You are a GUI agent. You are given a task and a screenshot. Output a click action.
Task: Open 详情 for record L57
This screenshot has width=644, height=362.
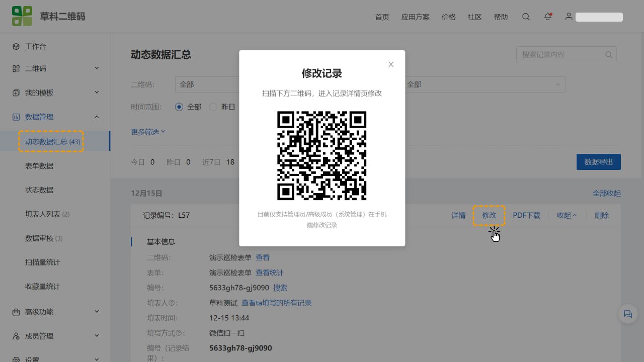click(x=458, y=215)
